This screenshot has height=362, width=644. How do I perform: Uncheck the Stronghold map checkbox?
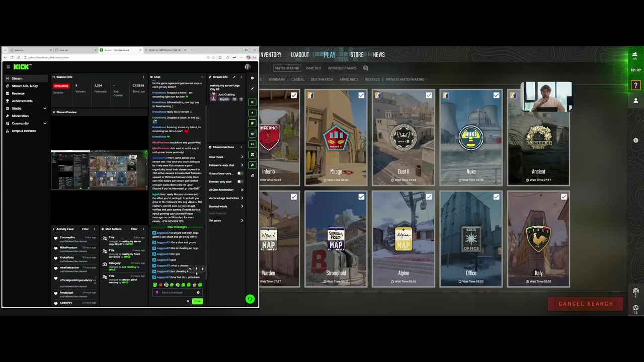point(361,197)
